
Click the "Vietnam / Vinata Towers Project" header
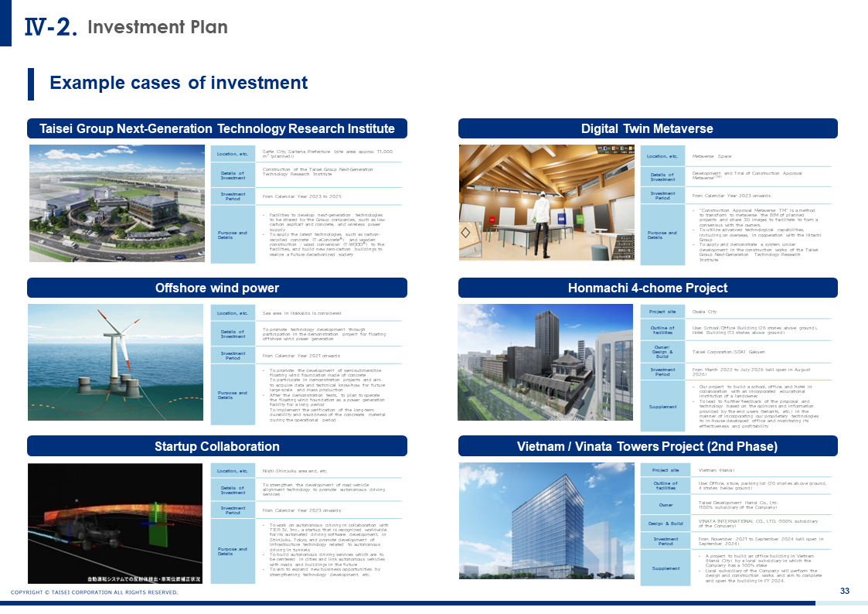[x=648, y=446]
